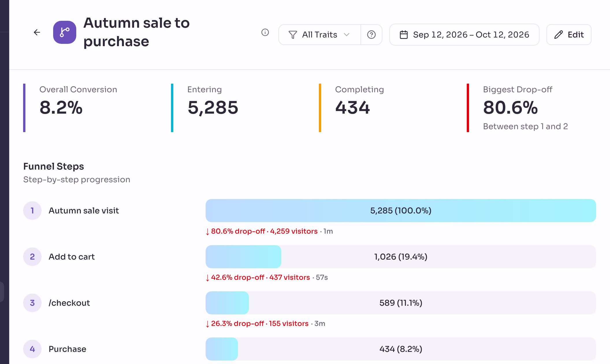610x364 pixels.
Task: Select the Overall Conversion 8.2% value
Action: (61, 108)
